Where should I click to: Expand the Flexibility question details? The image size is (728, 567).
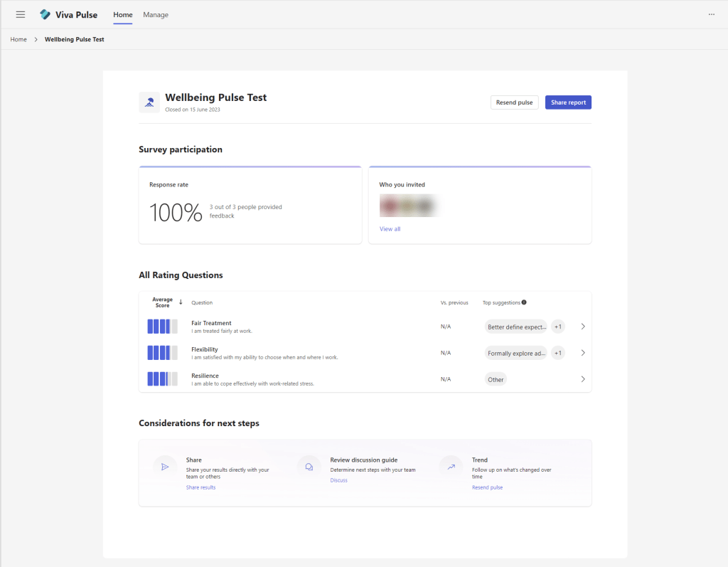pos(583,353)
